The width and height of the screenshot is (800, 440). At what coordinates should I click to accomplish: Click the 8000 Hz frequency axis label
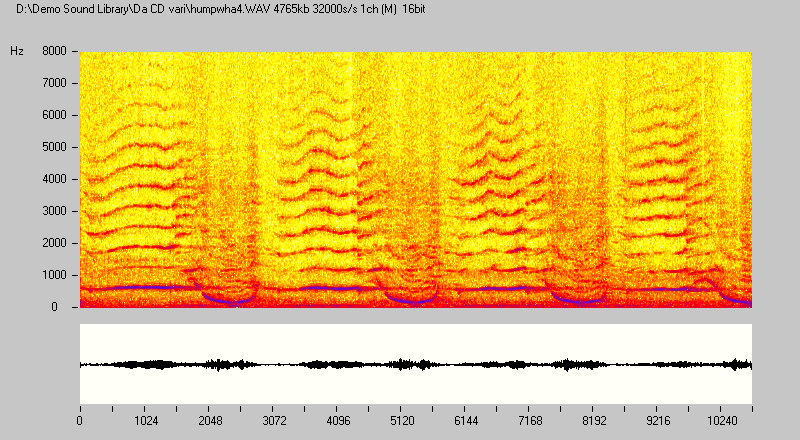(55, 51)
